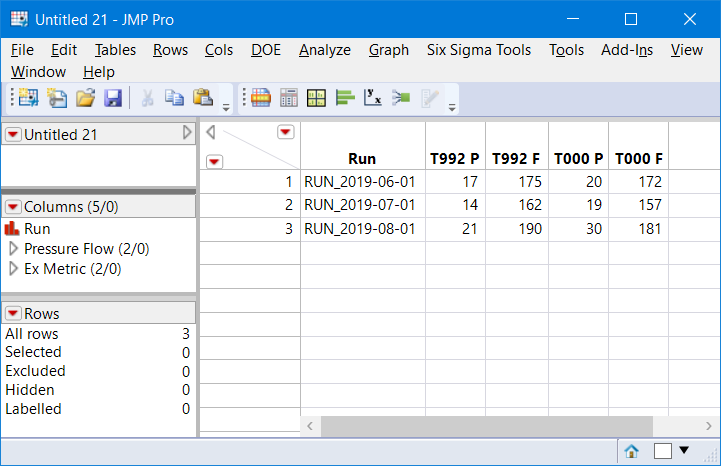721x466 pixels.
Task: Open the Help menu
Action: pyautogui.click(x=99, y=72)
